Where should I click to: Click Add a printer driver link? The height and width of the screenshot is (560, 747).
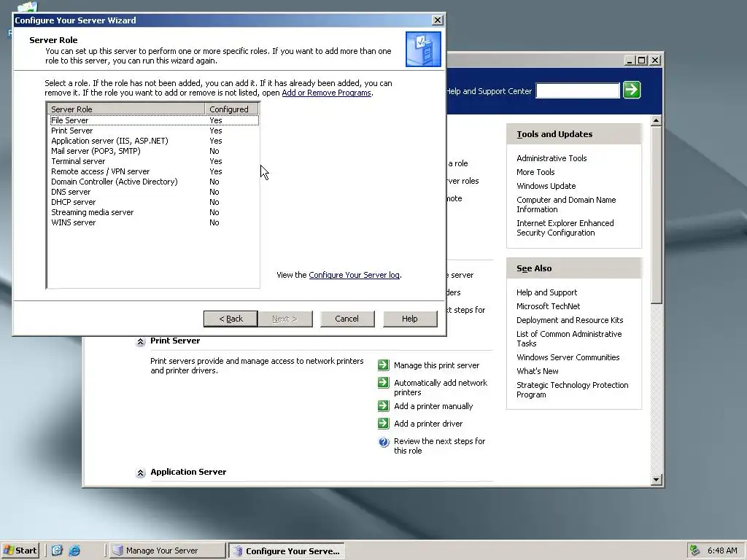[427, 424]
